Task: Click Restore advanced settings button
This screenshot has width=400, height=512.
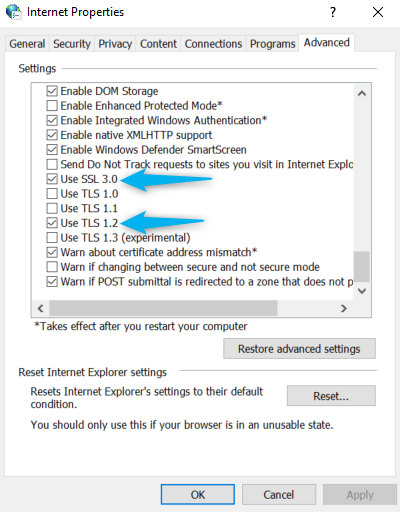Action: pyautogui.click(x=299, y=349)
